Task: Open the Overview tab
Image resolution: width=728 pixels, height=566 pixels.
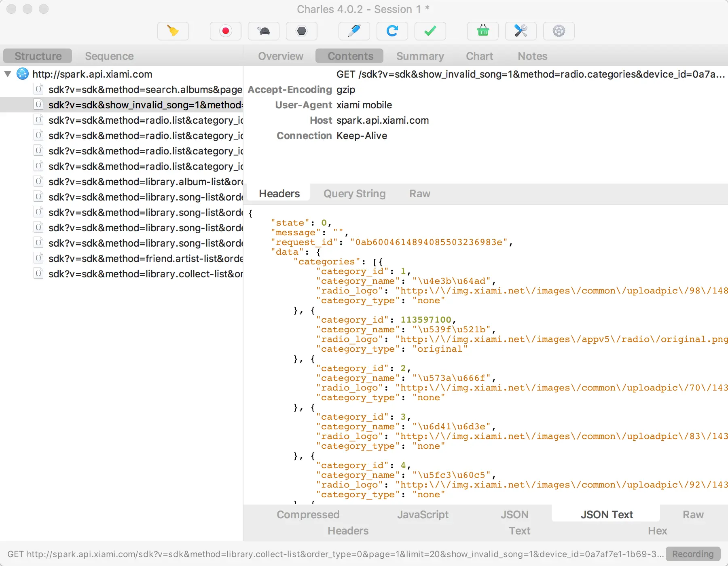Action: pyautogui.click(x=281, y=56)
